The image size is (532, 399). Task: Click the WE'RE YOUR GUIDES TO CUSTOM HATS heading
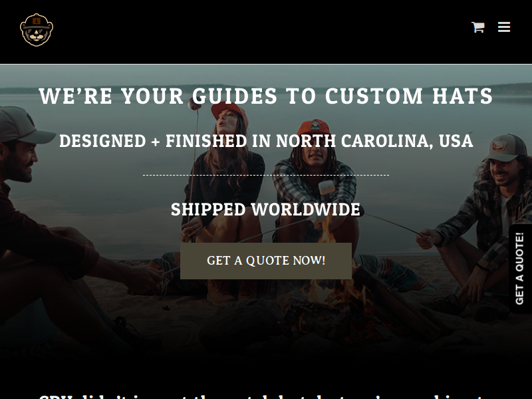coord(265,96)
